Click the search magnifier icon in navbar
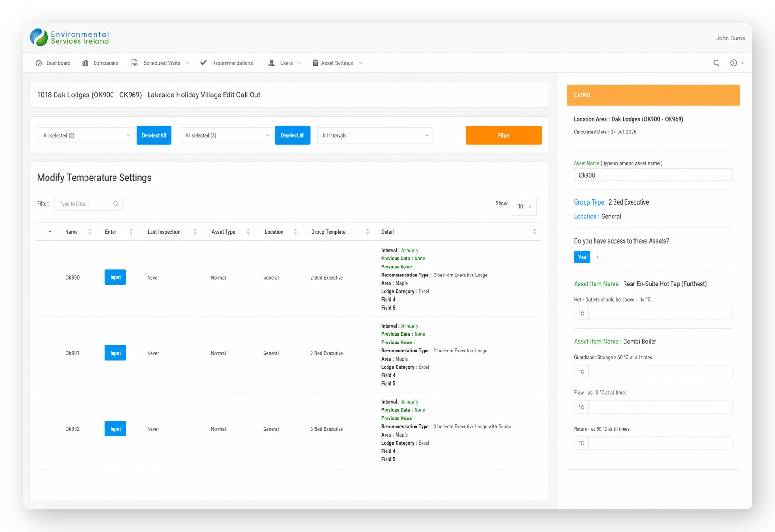 tap(716, 63)
